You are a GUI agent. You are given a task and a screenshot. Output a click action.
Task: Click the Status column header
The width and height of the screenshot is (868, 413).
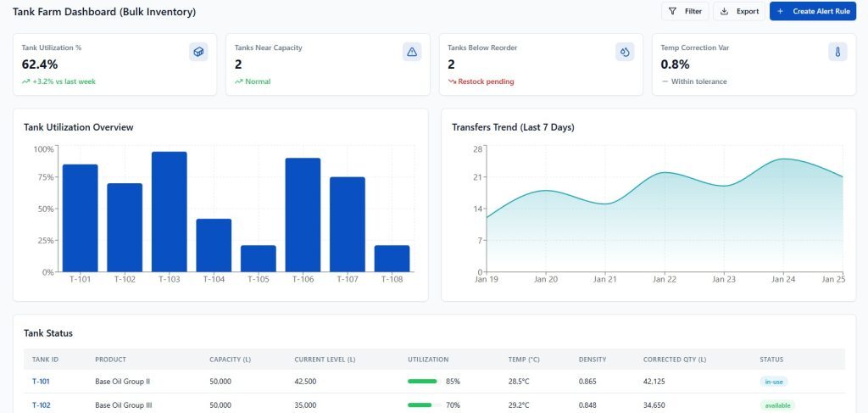771,359
